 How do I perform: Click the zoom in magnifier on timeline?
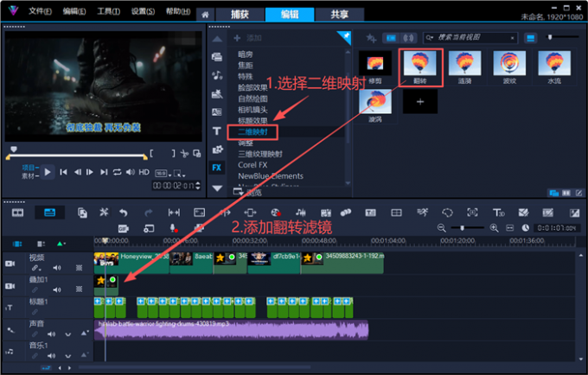494,228
